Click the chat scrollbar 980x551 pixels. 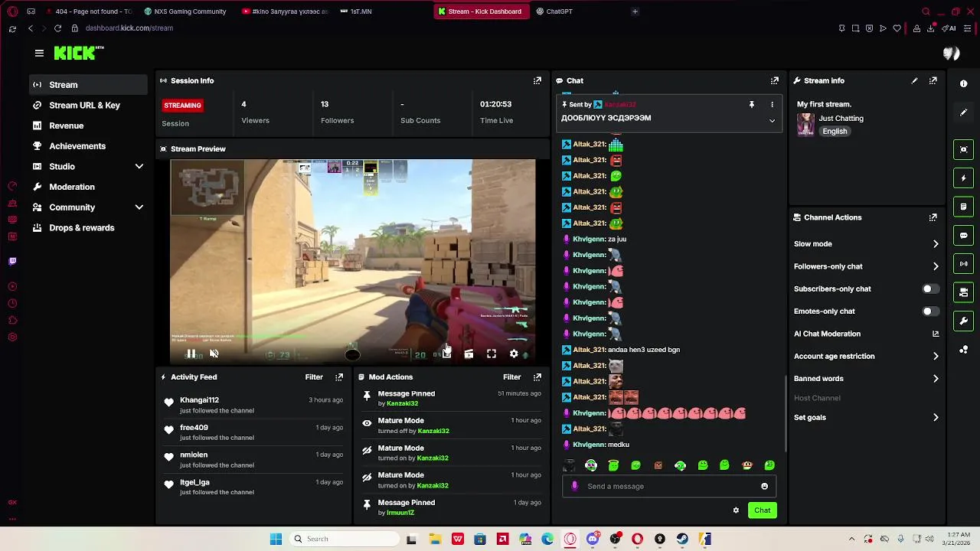[x=786, y=413]
